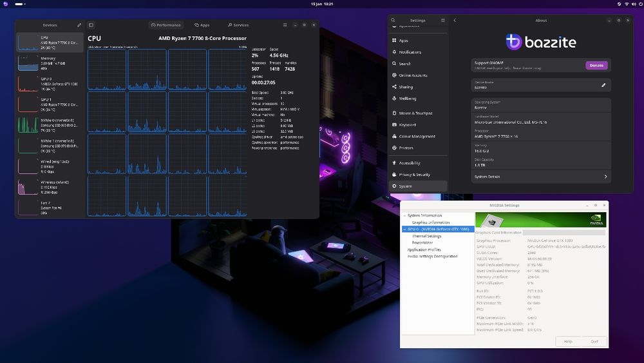Image resolution: width=644 pixels, height=363 pixels.
Task: Edit the device name with pencil icon
Action: click(603, 85)
